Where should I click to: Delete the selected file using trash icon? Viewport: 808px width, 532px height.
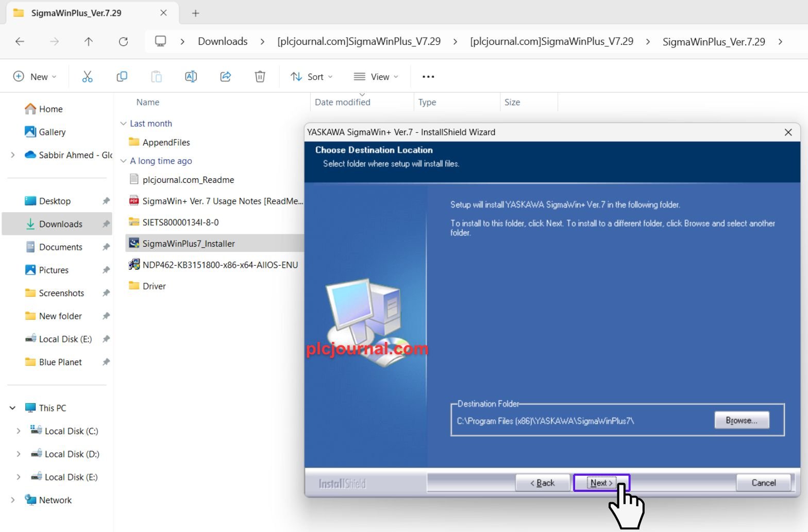[260, 77]
